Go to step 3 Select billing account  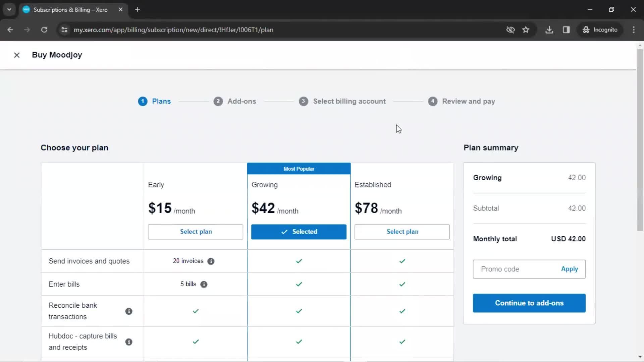(342, 101)
